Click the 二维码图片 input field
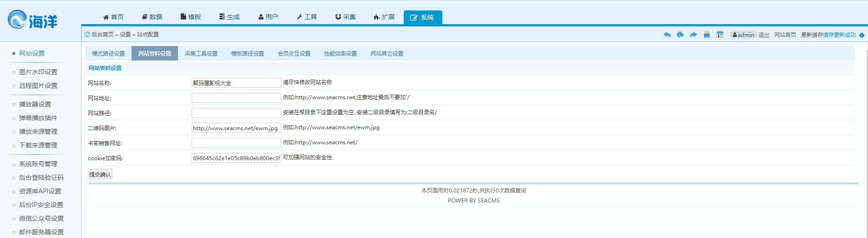Viewport: 868px width, 238px height. pyautogui.click(x=236, y=128)
